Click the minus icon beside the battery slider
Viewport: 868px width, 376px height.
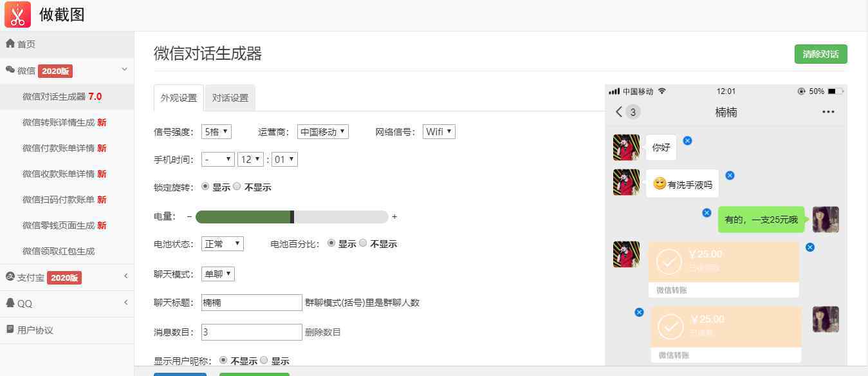(189, 217)
